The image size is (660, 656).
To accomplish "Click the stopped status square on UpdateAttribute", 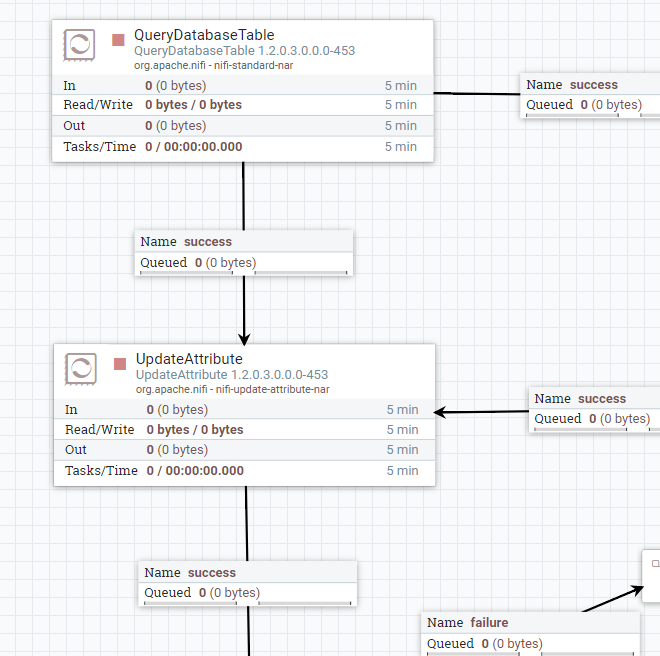I will coord(120,364).
